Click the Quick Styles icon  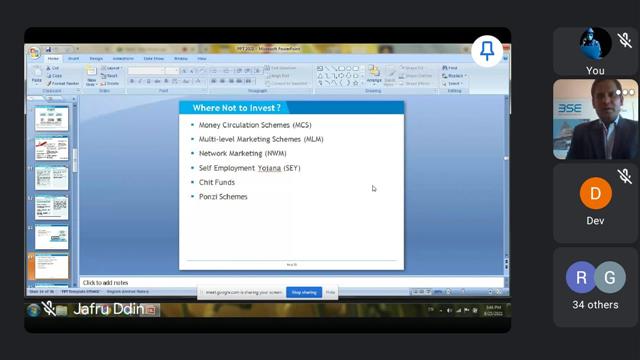390,76
